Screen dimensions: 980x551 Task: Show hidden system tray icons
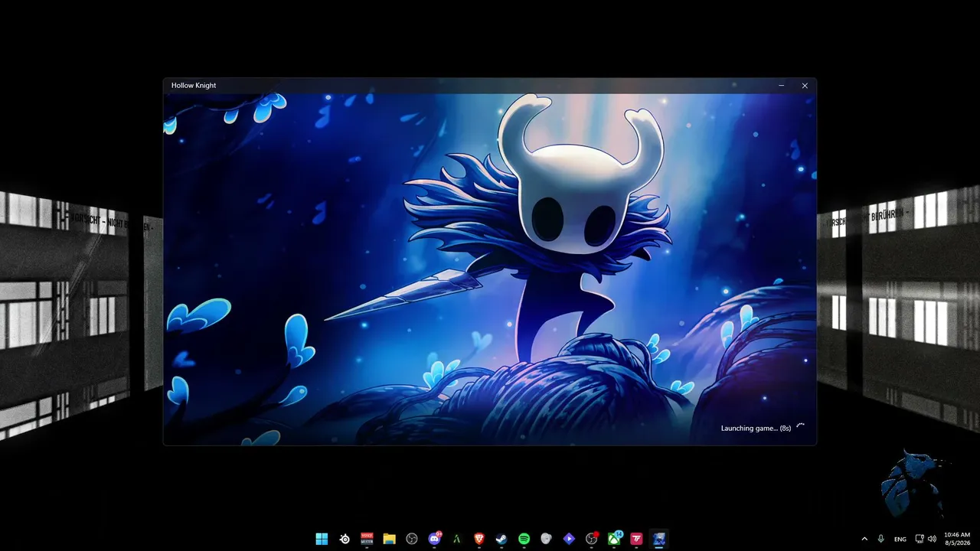864,539
